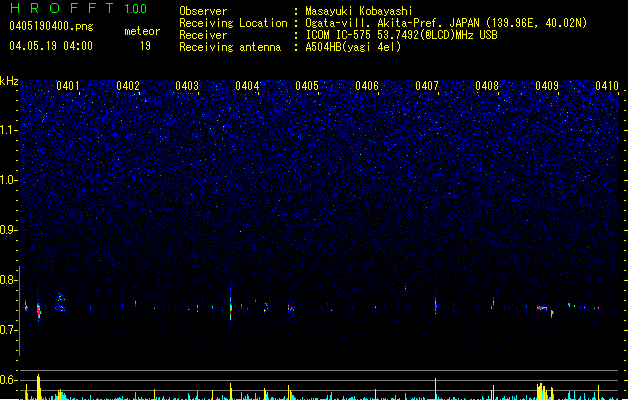Image resolution: width=629 pixels, height=400 pixels.
Task: Select the filename 0405190400.png
Action: point(51,26)
